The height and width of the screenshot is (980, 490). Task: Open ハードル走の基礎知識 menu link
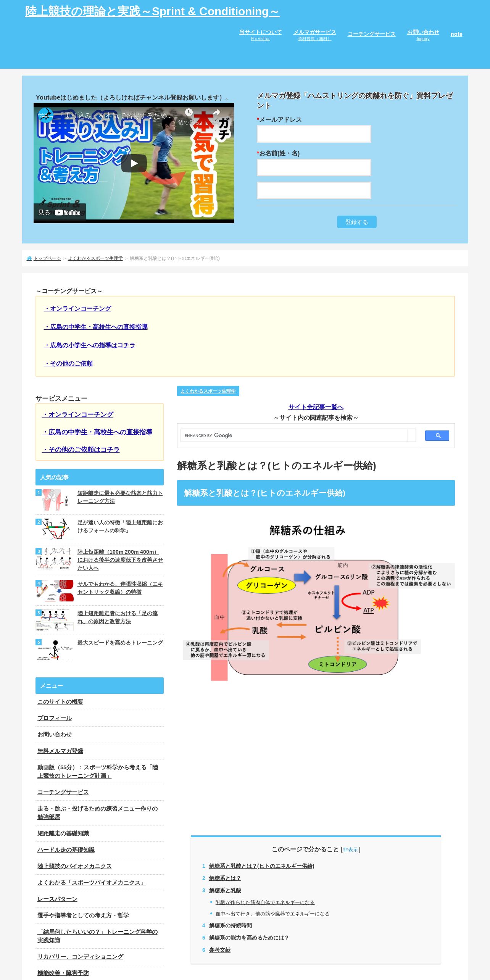pos(66,850)
